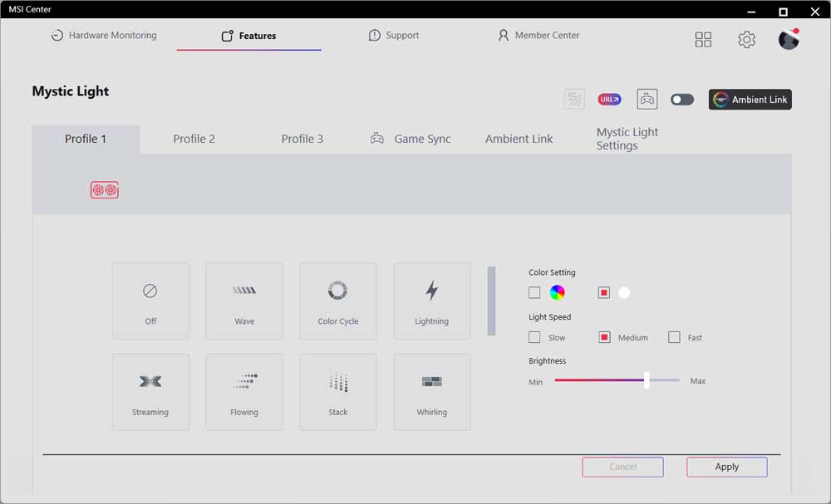The image size is (831, 504).
Task: Switch to the Profile 2 tab
Action: click(x=194, y=139)
